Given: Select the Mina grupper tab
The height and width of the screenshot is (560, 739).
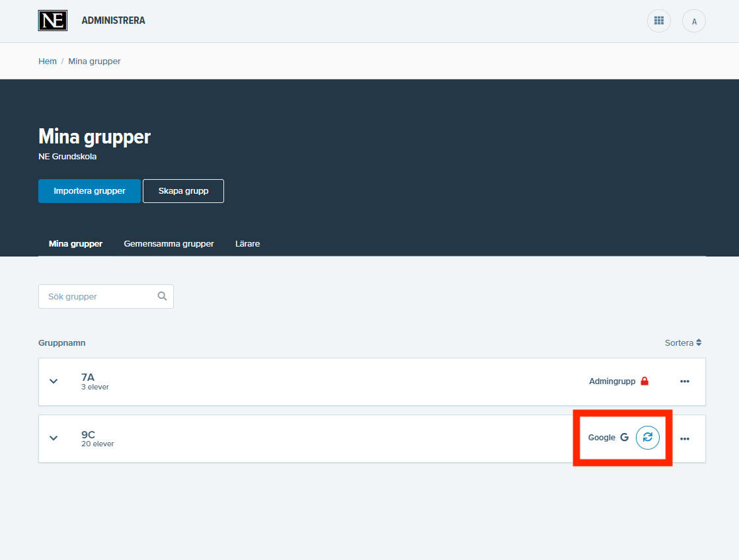Looking at the screenshot, I should click(x=75, y=243).
